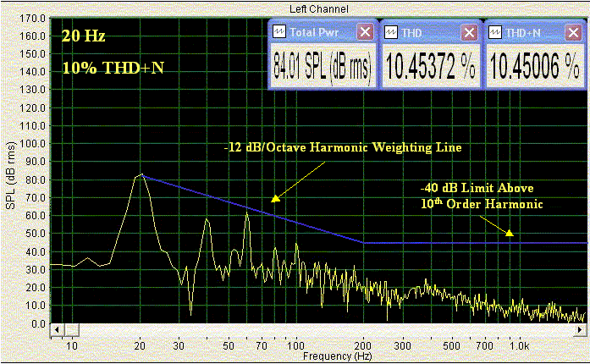Click the 10.45372 % THD value
The width and height of the screenshot is (590, 364).
pyautogui.click(x=431, y=66)
